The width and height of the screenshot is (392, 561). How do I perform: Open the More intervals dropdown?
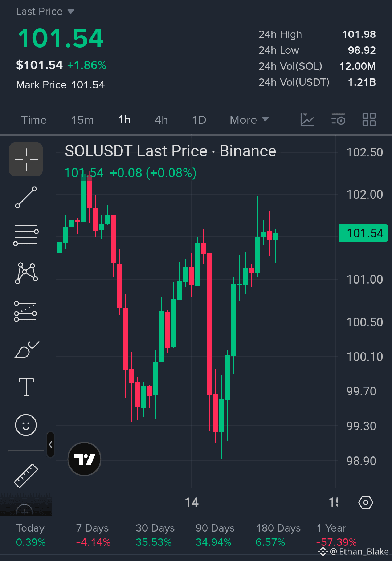(x=249, y=120)
